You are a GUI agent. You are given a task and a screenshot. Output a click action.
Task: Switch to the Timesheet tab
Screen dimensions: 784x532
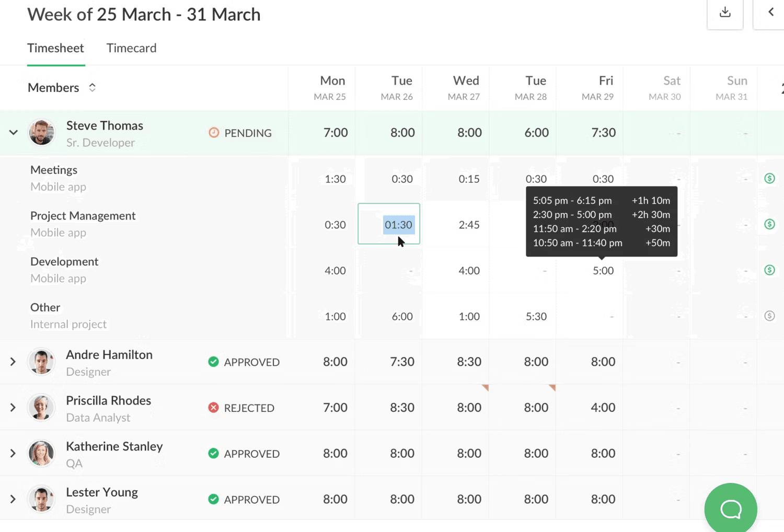tap(55, 48)
